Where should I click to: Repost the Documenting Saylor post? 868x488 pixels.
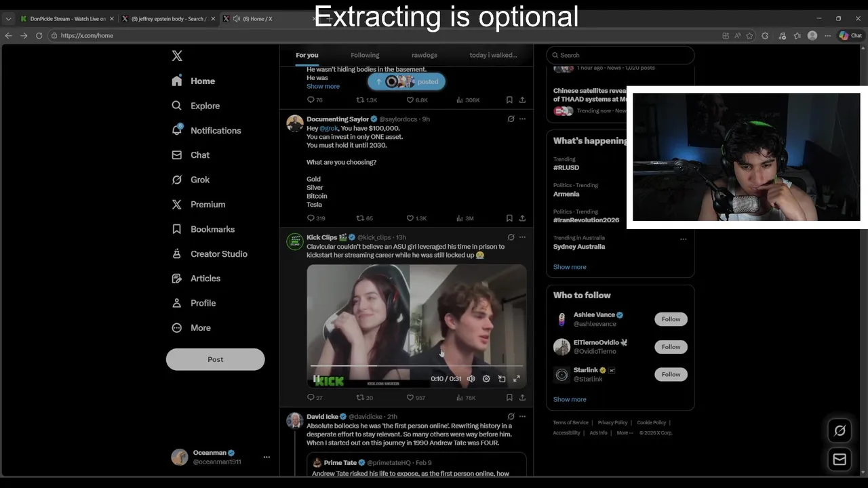pos(365,218)
